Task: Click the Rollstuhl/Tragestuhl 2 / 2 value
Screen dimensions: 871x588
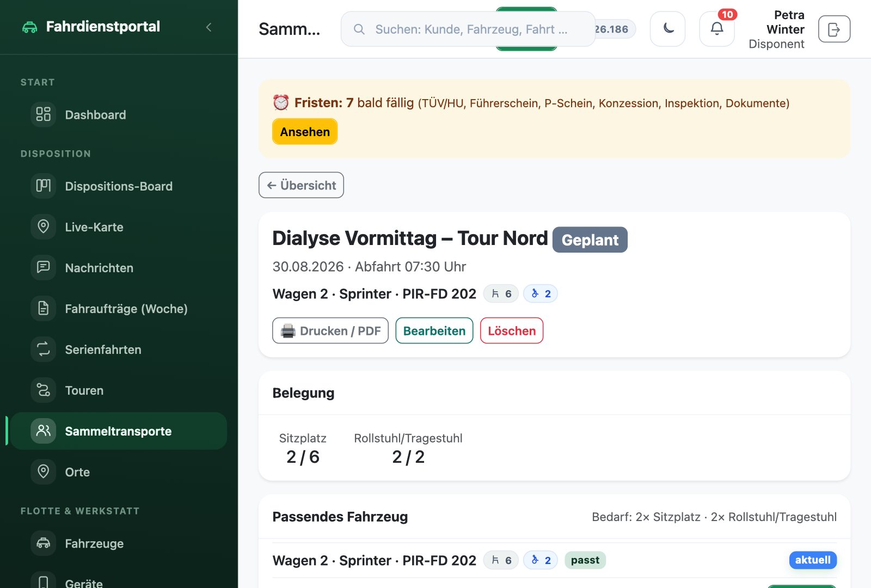Action: [x=408, y=457]
